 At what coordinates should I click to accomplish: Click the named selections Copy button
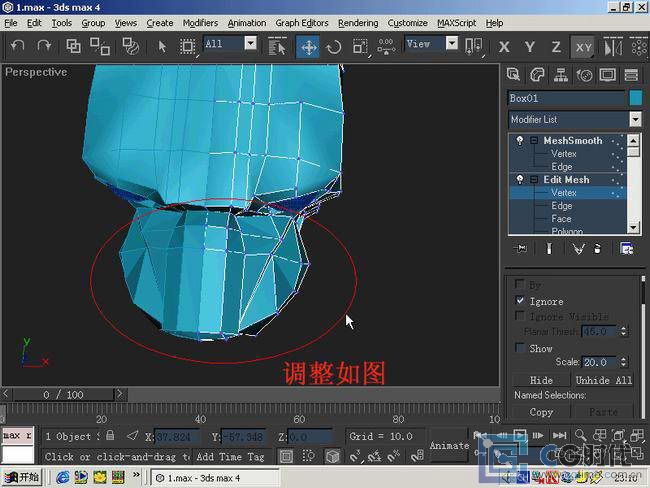541,412
